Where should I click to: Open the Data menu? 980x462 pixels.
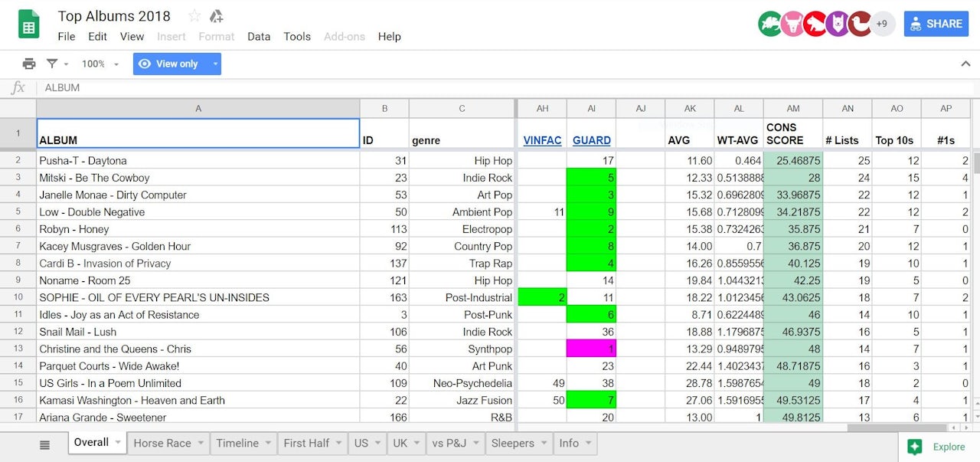(x=259, y=36)
